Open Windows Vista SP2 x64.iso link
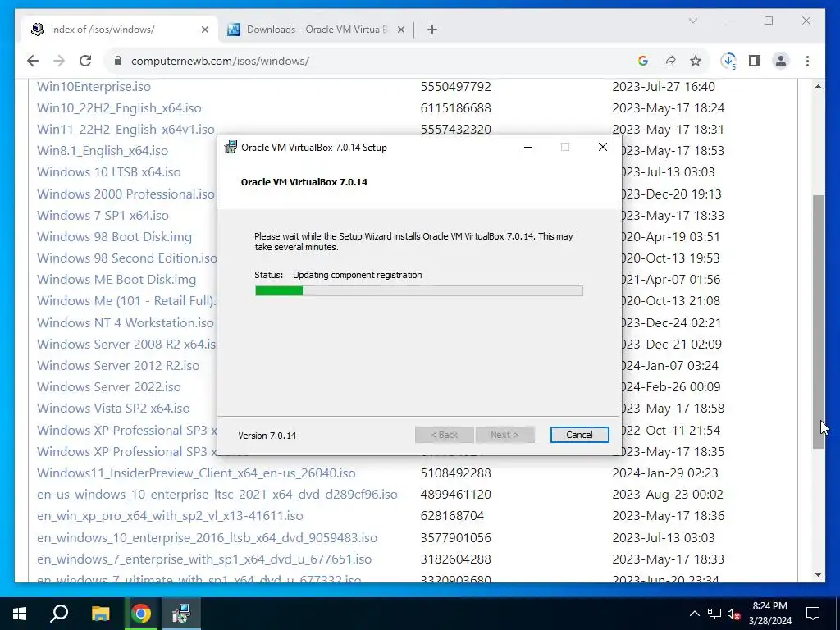 click(113, 409)
